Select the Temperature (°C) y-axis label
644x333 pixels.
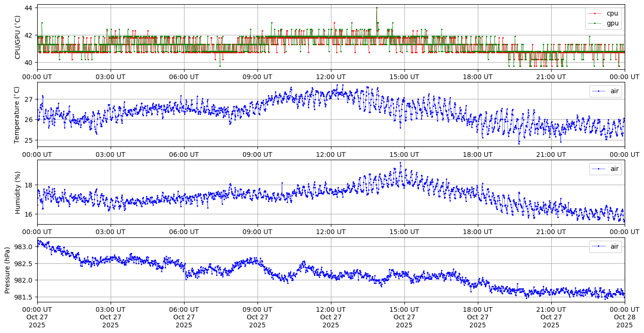click(x=17, y=114)
